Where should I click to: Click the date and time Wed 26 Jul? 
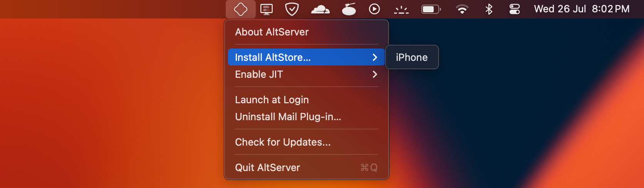[x=582, y=9]
